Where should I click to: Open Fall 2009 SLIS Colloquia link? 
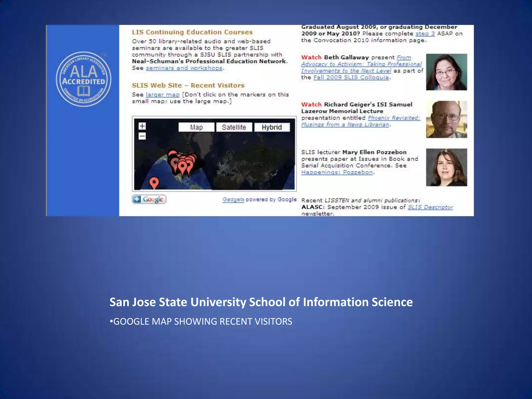352,77
